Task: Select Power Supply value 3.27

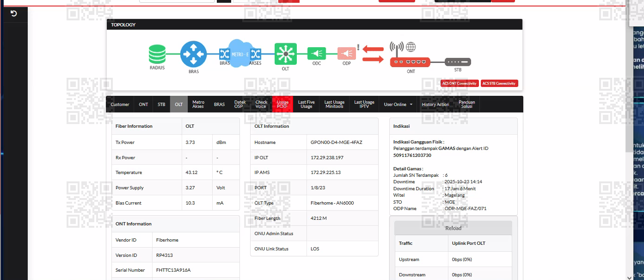Action: point(190,187)
